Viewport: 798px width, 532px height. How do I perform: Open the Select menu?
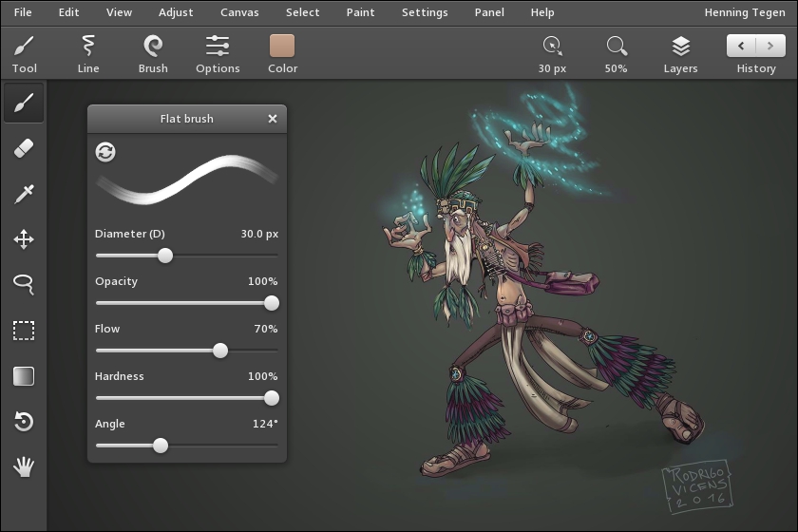[x=302, y=12]
